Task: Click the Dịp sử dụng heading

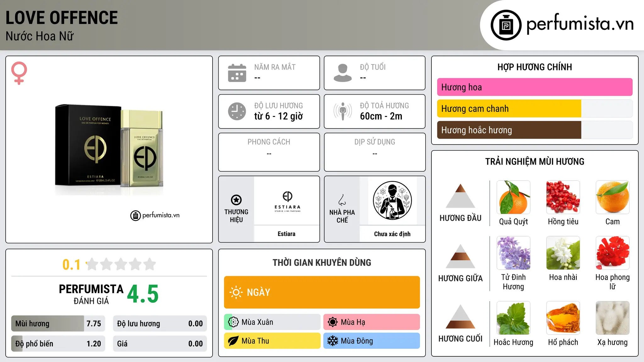Action: 375,142
